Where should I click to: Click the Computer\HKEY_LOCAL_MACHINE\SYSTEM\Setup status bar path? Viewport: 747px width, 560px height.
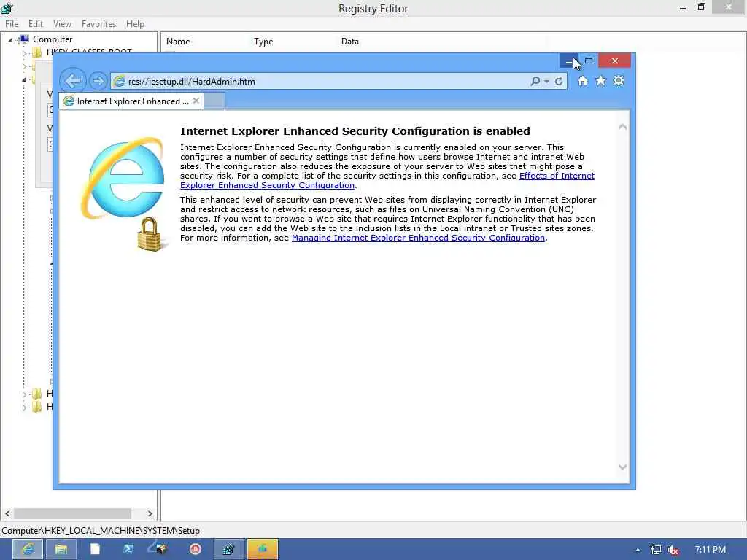[x=101, y=531]
